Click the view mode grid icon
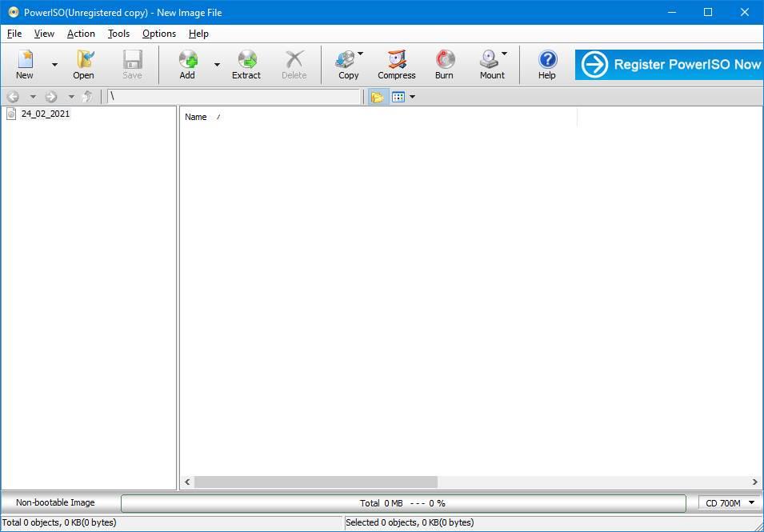 398,97
